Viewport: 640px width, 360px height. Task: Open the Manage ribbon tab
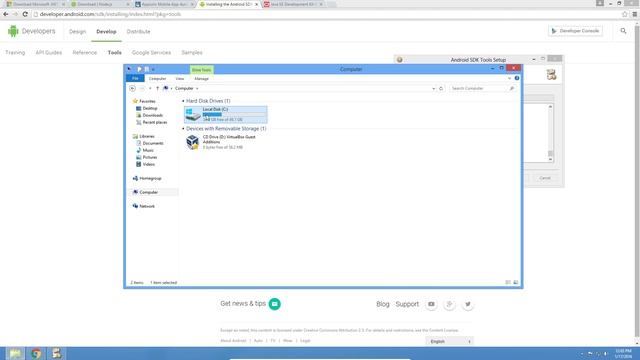point(201,78)
